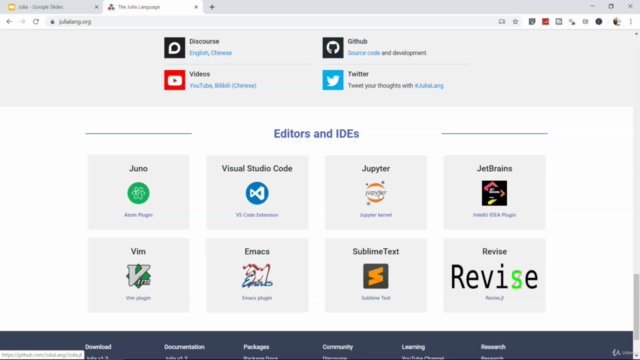
Task: Open the Chinese Discourse link
Action: tap(221, 53)
